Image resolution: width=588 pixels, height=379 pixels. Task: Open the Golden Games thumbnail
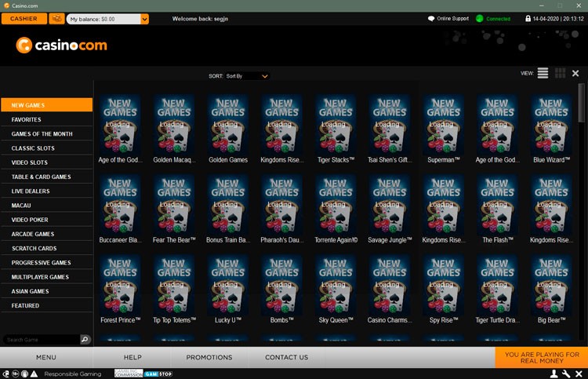click(228, 129)
